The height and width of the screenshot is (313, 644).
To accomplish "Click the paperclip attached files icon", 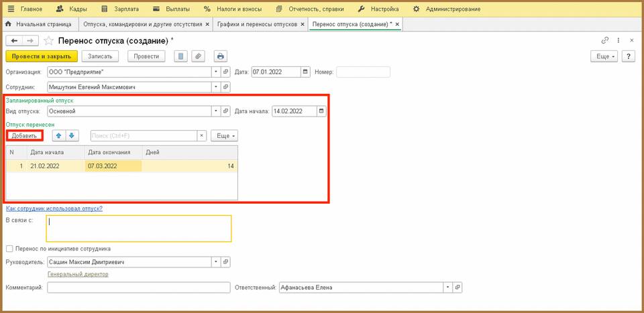I will [x=198, y=56].
